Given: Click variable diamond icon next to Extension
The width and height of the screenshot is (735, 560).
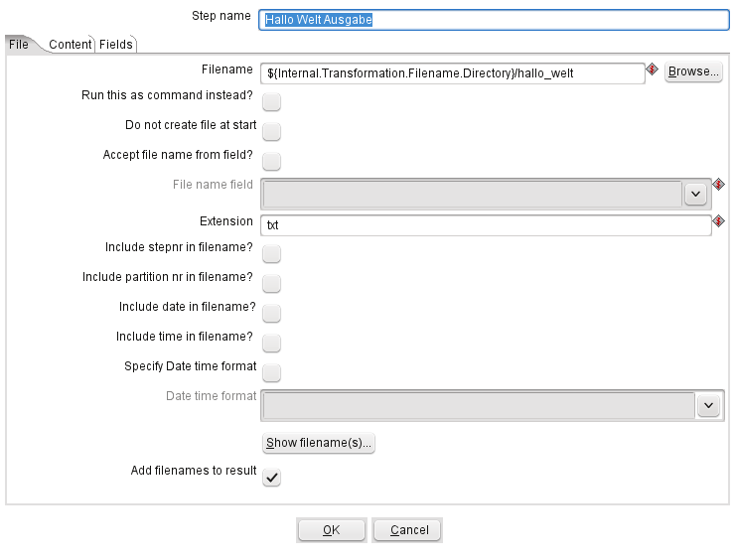Looking at the screenshot, I should [x=718, y=220].
